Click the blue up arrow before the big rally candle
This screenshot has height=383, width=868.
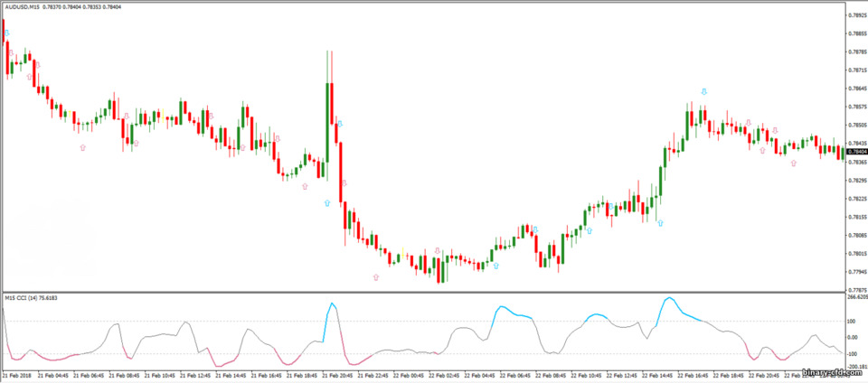(x=660, y=223)
